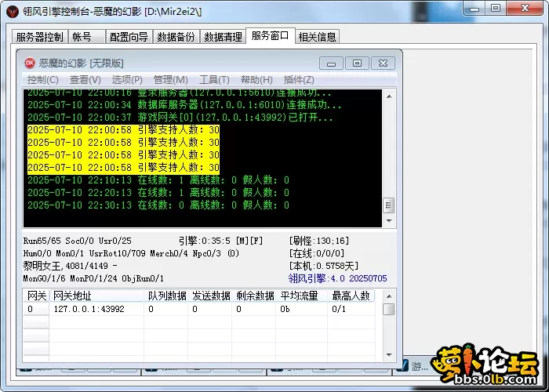The image size is (549, 392).
Task: Open the 管理(M) menu
Action: click(x=170, y=80)
